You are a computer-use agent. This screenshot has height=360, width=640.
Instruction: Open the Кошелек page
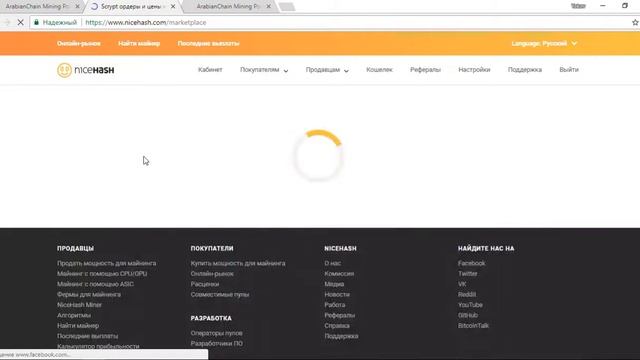coord(379,70)
